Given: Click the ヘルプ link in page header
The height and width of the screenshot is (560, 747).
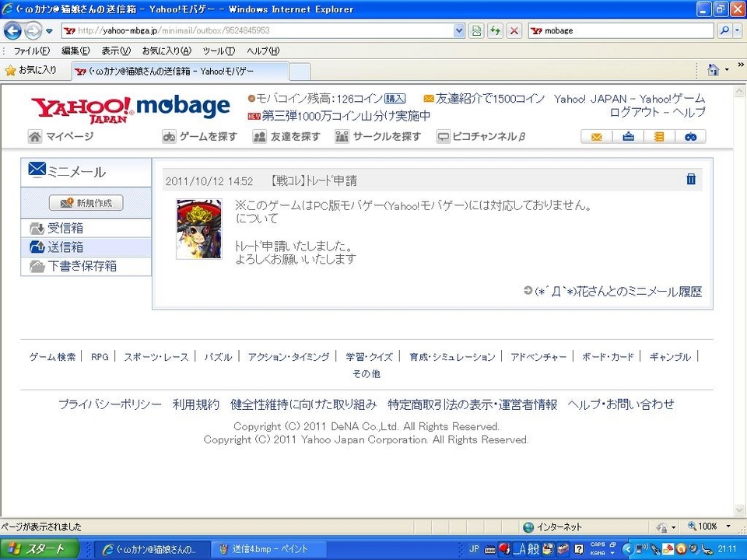Looking at the screenshot, I should coord(689,112).
